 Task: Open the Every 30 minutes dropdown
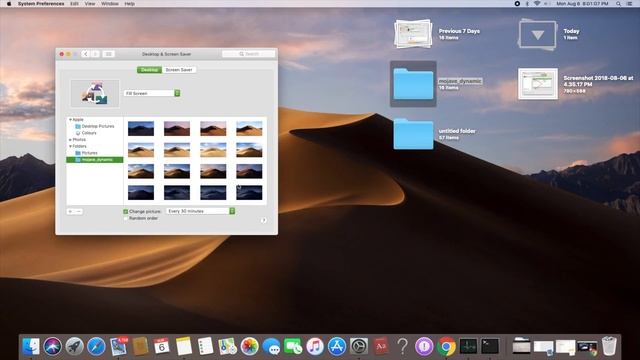click(200, 211)
